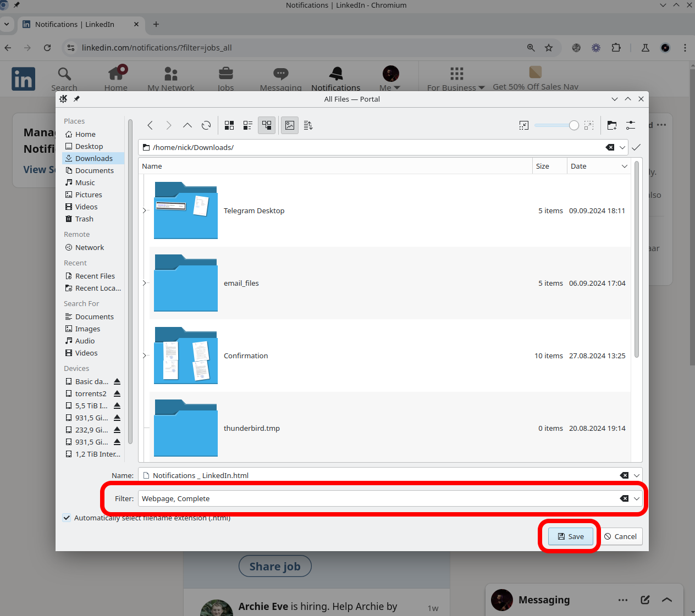The height and width of the screenshot is (616, 695).
Task: Adjust the icon size zoom slider
Action: tap(573, 125)
